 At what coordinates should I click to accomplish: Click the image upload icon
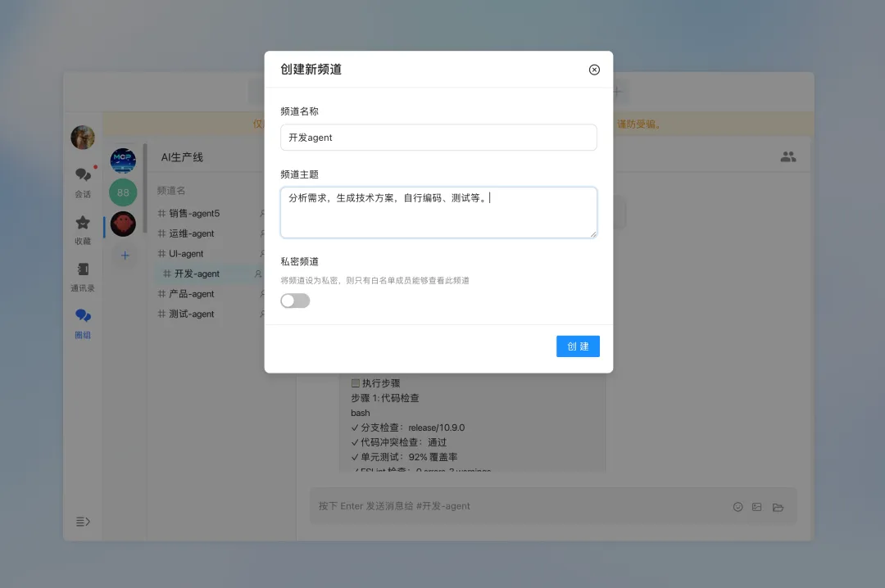[757, 507]
